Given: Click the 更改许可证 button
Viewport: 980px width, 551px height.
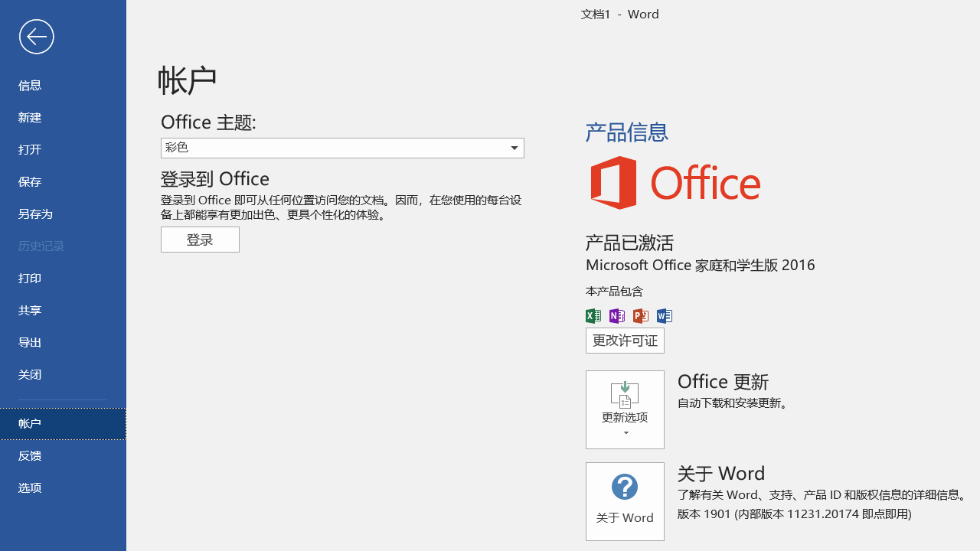Looking at the screenshot, I should pos(625,341).
